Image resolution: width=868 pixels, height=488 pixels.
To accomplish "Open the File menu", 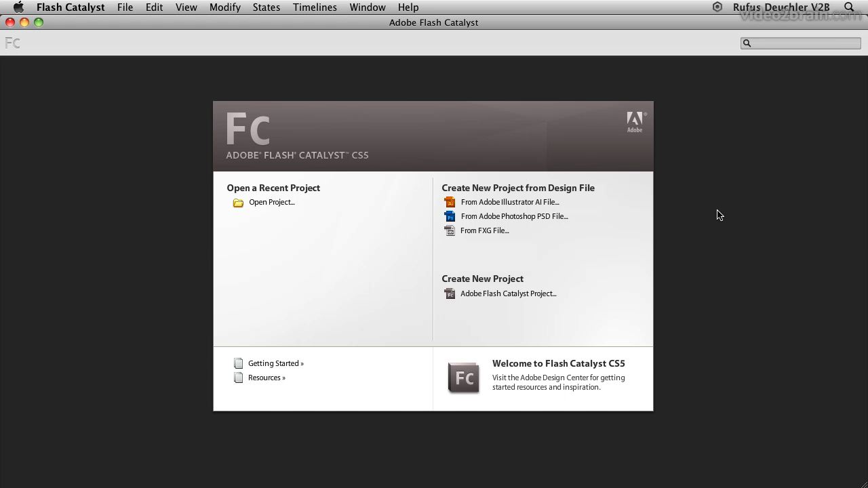I will tap(125, 7).
